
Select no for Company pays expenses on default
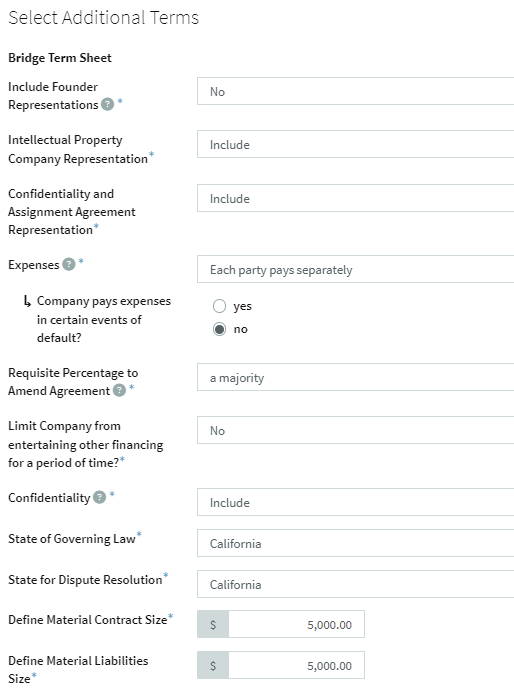point(219,329)
